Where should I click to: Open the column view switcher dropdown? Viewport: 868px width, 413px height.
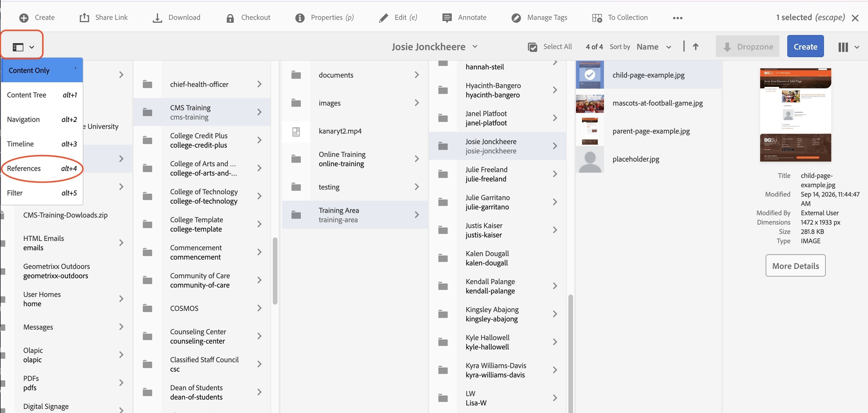pyautogui.click(x=848, y=47)
